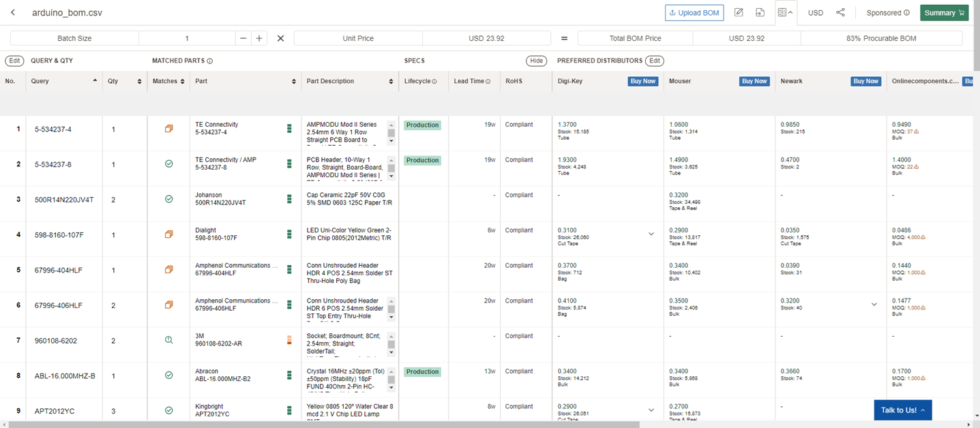Viewport: 980px width, 428px height.
Task: Go back using the arrow beside arduino_bom.csv
Action: [13, 13]
